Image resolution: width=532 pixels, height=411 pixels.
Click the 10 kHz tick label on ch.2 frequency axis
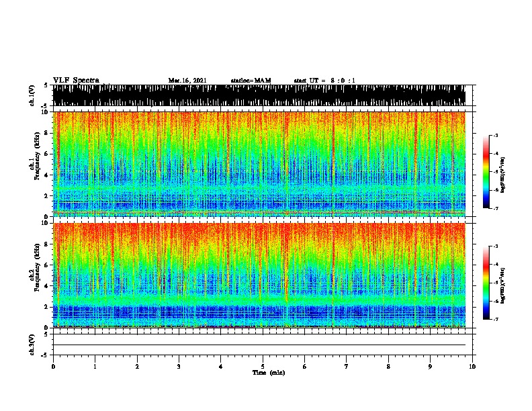pyautogui.click(x=46, y=223)
